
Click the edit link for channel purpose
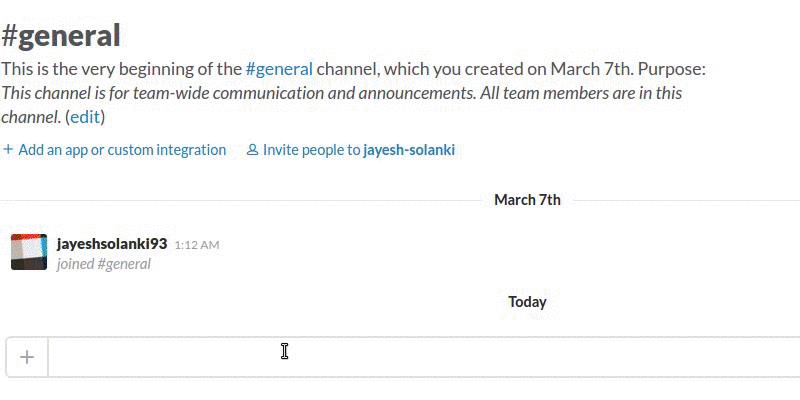[85, 117]
